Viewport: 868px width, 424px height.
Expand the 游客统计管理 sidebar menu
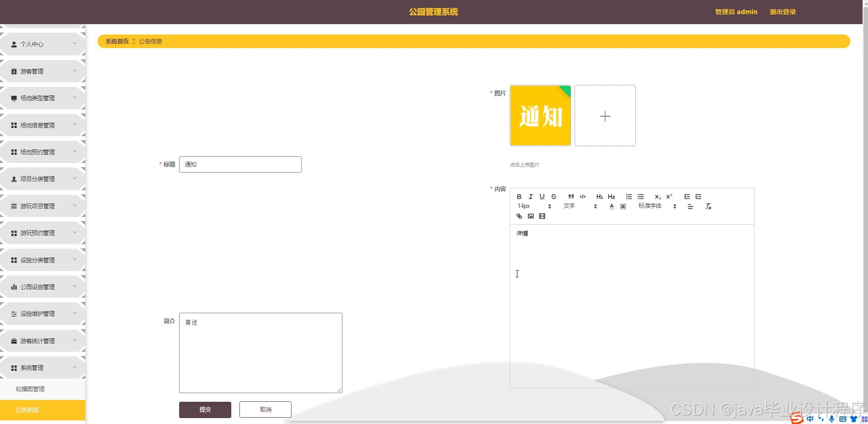43,341
